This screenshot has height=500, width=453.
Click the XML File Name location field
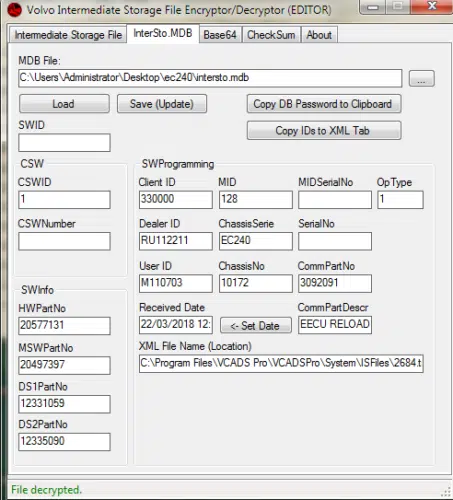tap(281, 363)
